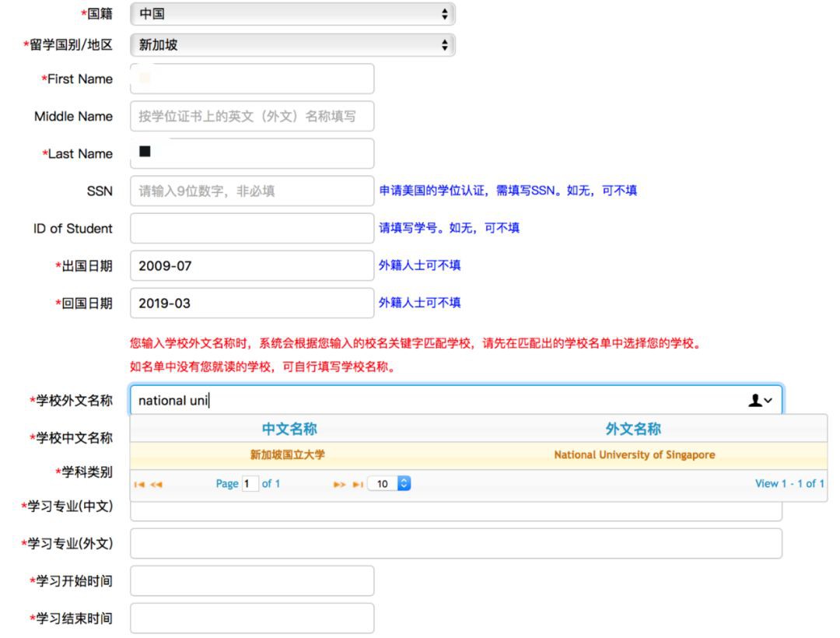
Task: Select the SSN input box
Action: click(252, 191)
